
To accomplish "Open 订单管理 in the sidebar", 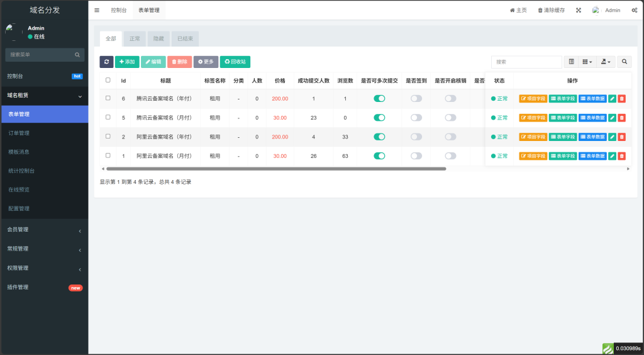I will point(19,133).
